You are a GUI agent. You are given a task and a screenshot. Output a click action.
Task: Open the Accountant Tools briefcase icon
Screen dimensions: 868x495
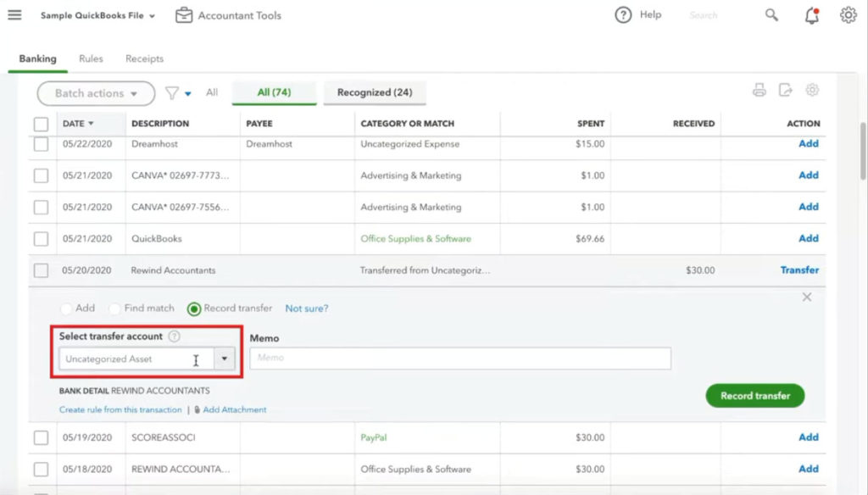183,14
